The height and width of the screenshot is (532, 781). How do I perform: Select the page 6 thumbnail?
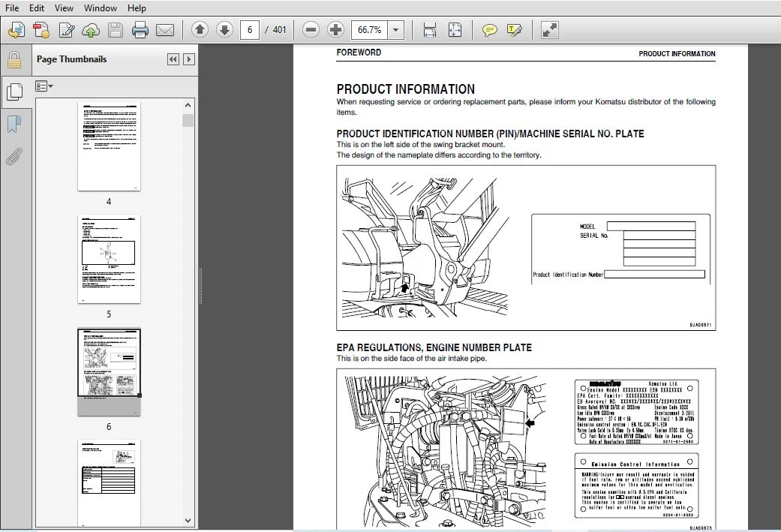[109, 371]
